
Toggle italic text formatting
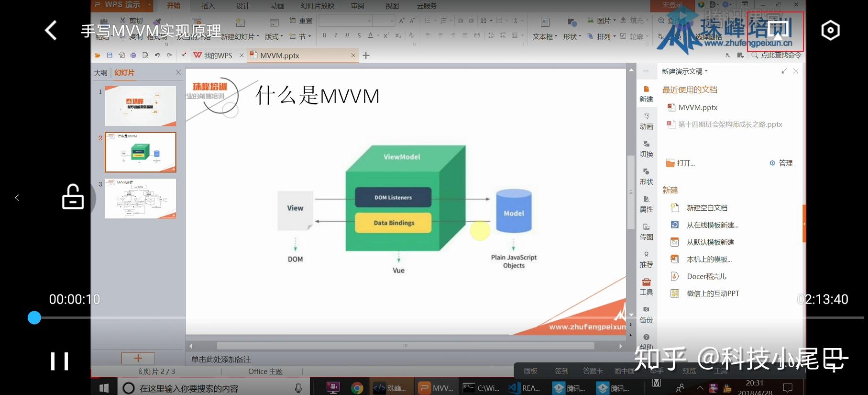336,35
